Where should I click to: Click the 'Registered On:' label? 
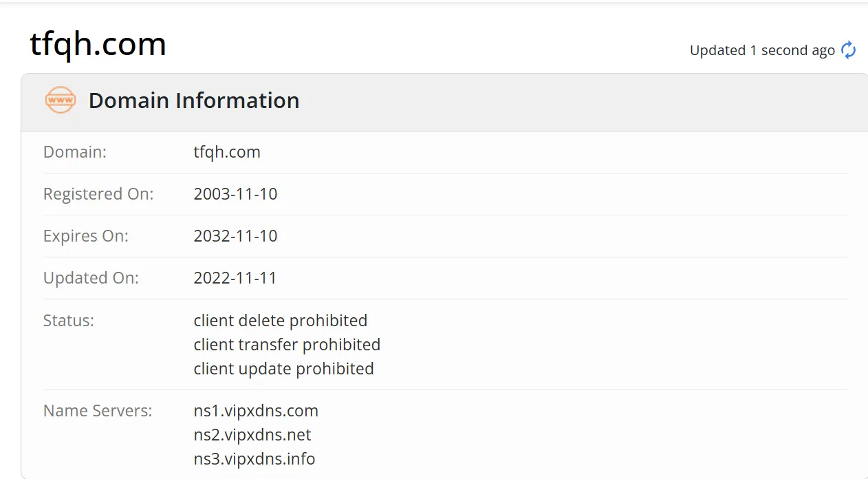click(98, 195)
